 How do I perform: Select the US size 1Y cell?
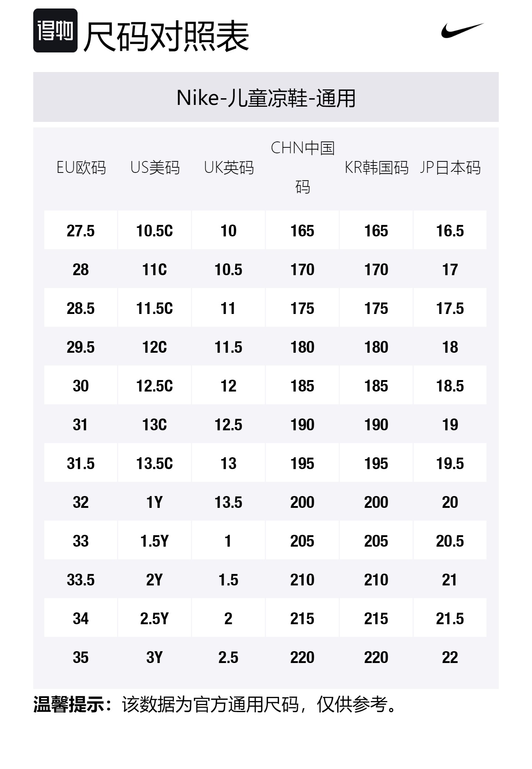point(154,502)
